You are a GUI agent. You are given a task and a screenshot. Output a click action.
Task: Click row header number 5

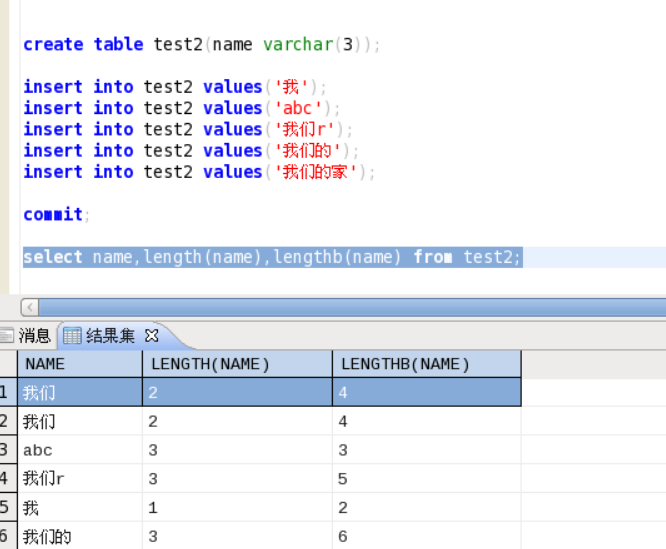click(6, 508)
